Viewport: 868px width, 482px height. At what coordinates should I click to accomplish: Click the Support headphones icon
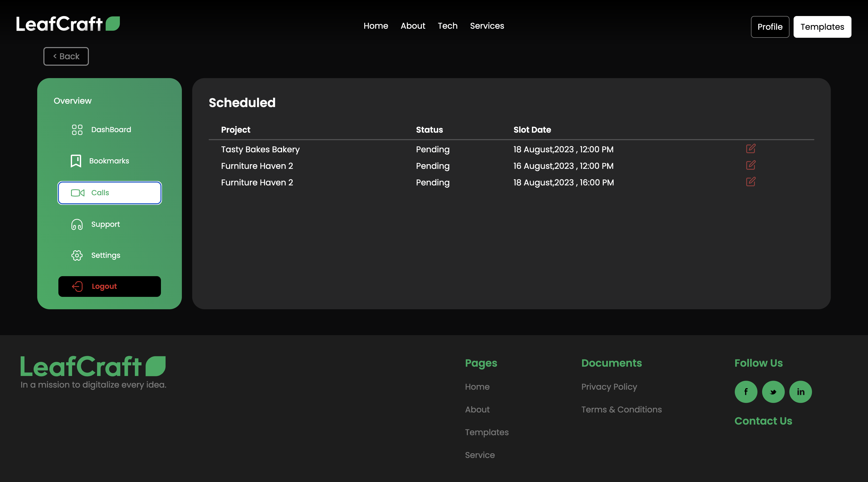click(x=77, y=224)
